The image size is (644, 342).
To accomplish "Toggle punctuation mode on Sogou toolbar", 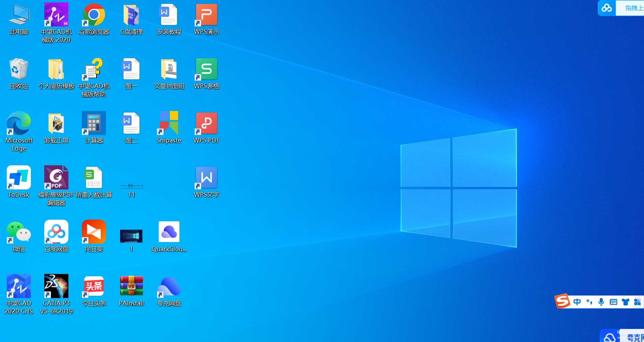I will pyautogui.click(x=589, y=302).
